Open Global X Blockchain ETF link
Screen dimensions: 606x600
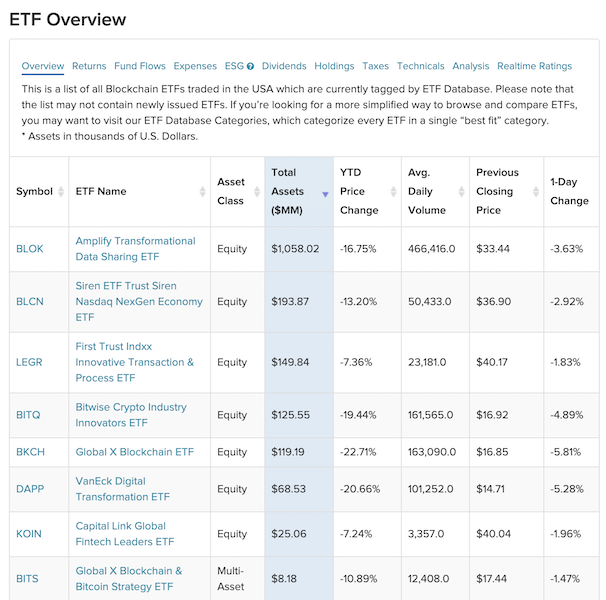pos(134,452)
